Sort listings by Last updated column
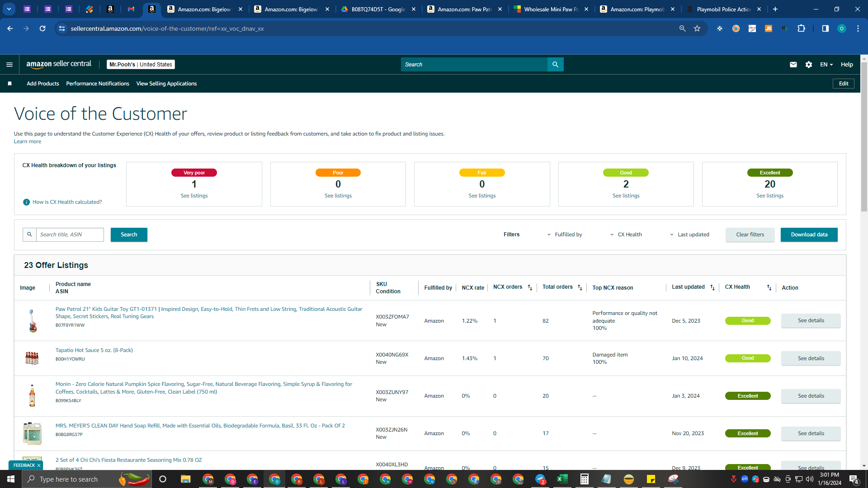This screenshot has width=868, height=488. 712,288
